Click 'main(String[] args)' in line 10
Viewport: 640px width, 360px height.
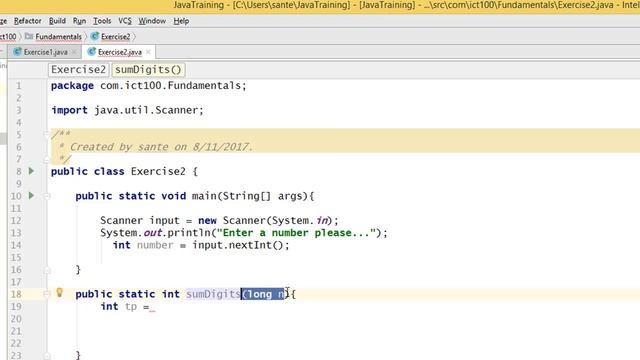click(x=249, y=196)
